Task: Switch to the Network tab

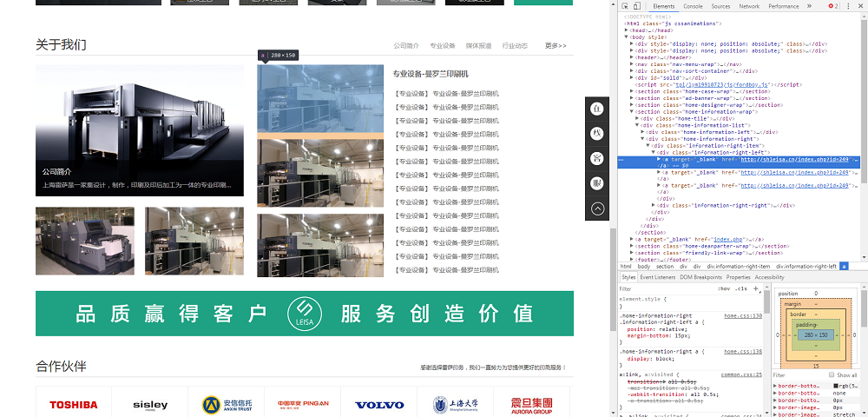Action: (749, 6)
